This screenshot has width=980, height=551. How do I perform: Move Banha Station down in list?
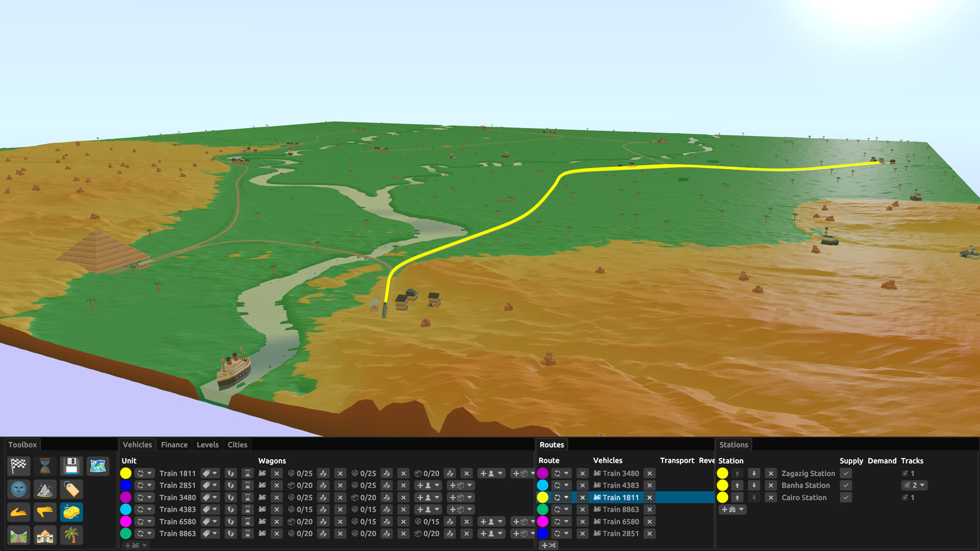(x=754, y=485)
